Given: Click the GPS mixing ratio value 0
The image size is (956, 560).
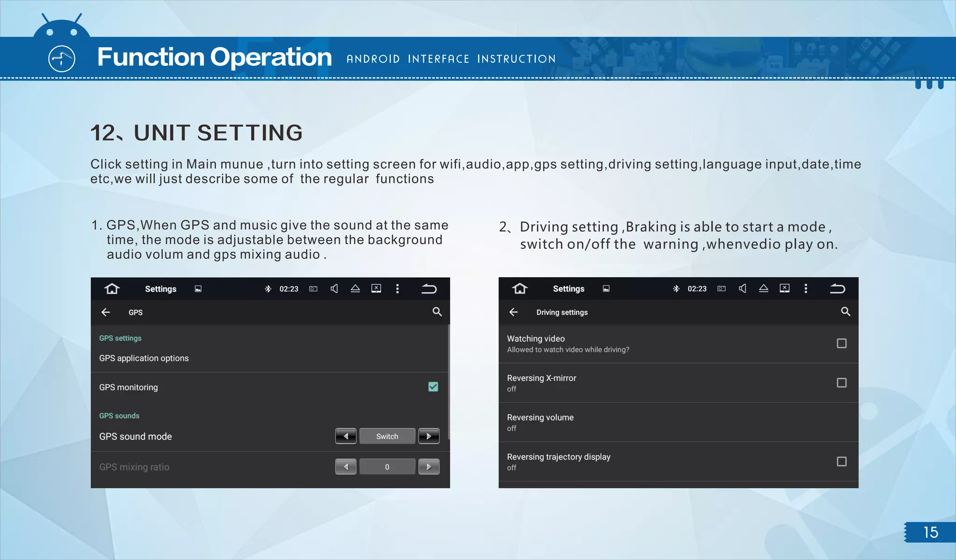Looking at the screenshot, I should pyautogui.click(x=387, y=467).
